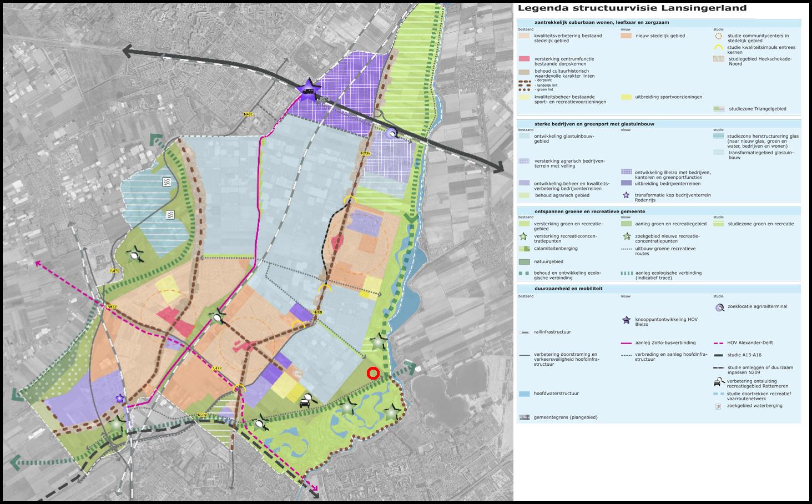Click the verbetering ontsluiting recreatiegebied Rottemeren car icon

(718, 382)
